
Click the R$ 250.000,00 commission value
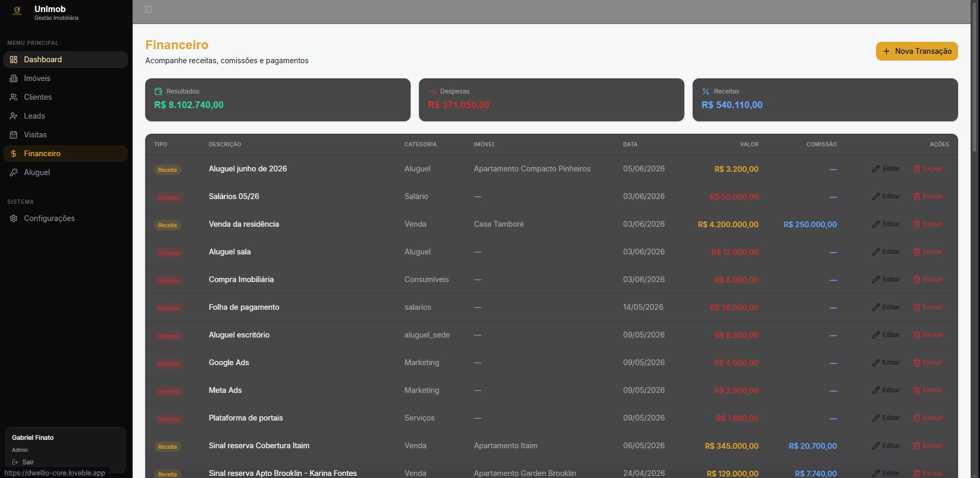810,225
